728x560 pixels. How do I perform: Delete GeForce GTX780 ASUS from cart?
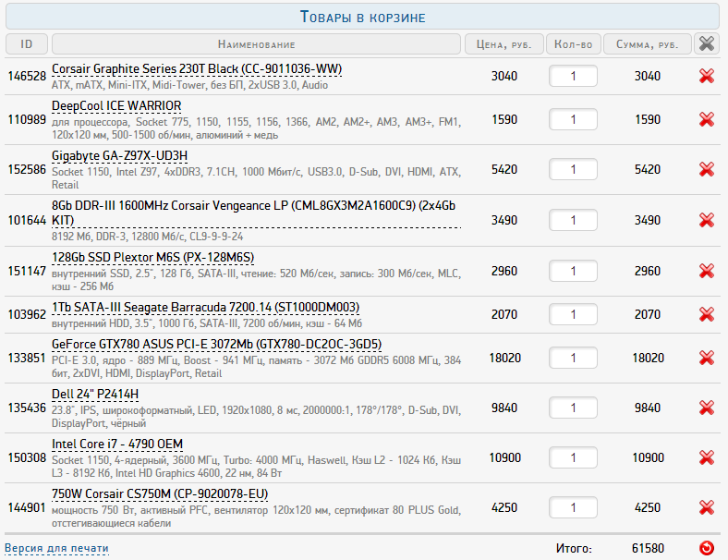tap(706, 358)
